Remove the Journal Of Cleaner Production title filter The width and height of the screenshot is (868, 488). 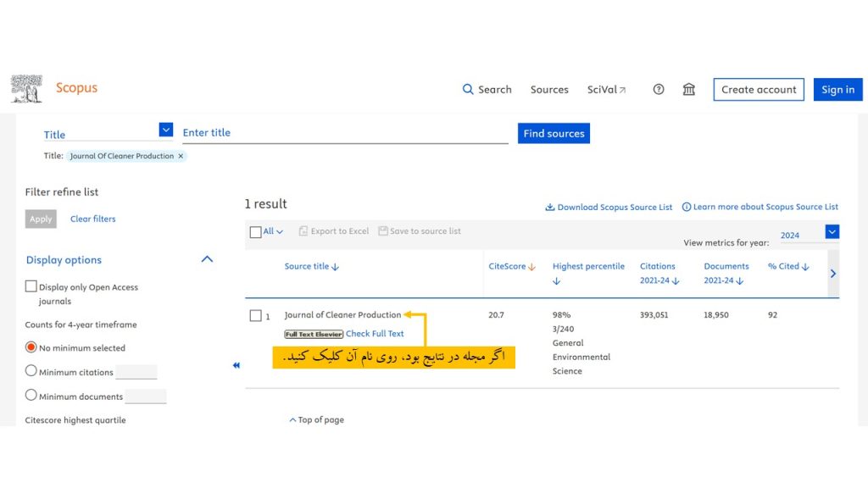pos(181,156)
